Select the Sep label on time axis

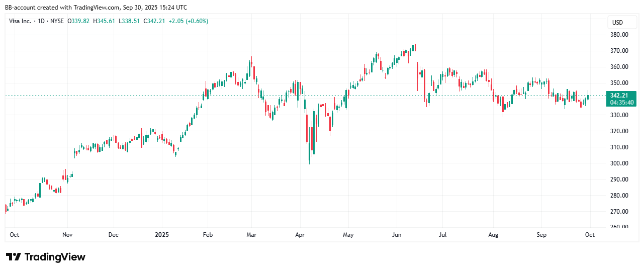541,235
